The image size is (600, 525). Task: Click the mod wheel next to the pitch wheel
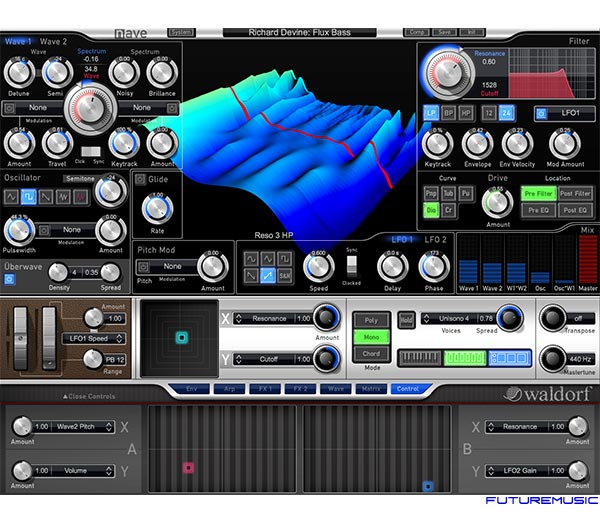[x=49, y=338]
